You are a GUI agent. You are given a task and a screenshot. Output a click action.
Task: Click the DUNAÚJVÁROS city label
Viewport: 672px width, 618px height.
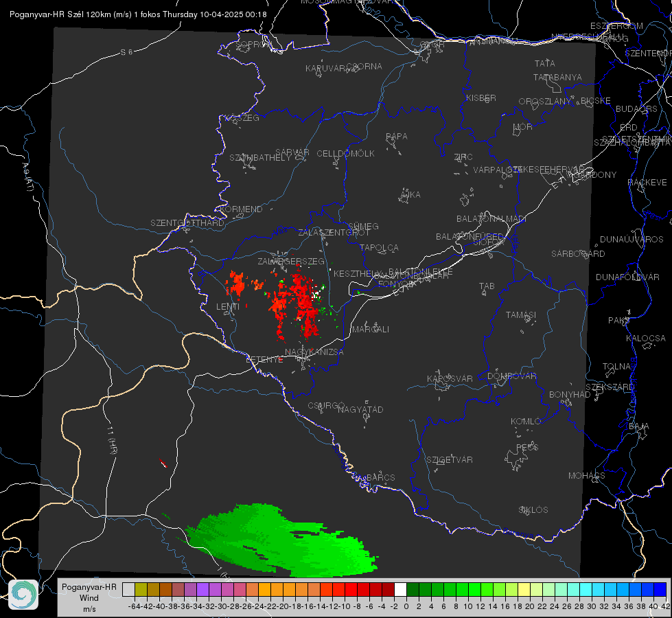632,240
